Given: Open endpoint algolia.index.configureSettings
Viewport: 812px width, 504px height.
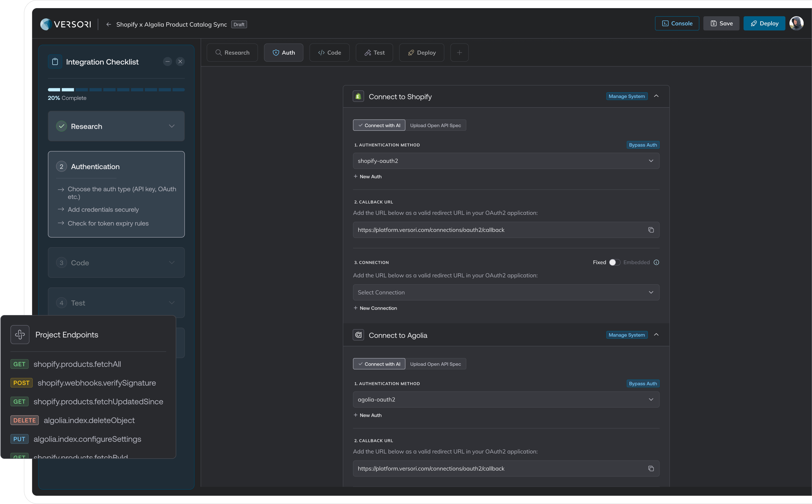Looking at the screenshot, I should (87, 439).
